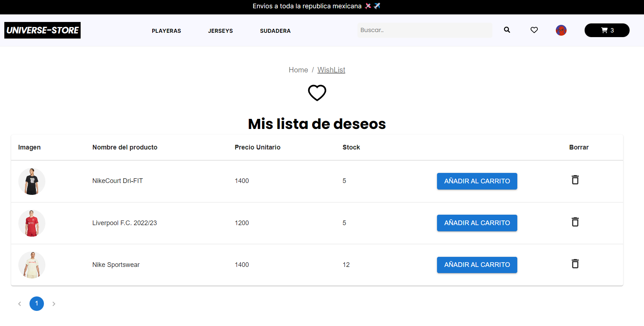
Task: Click the search magnifier icon
Action: pos(507,30)
